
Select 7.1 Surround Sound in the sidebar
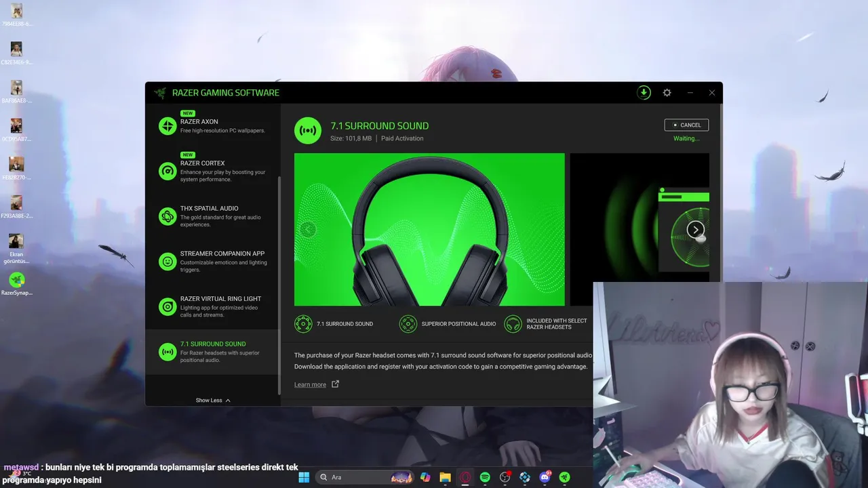pyautogui.click(x=212, y=352)
